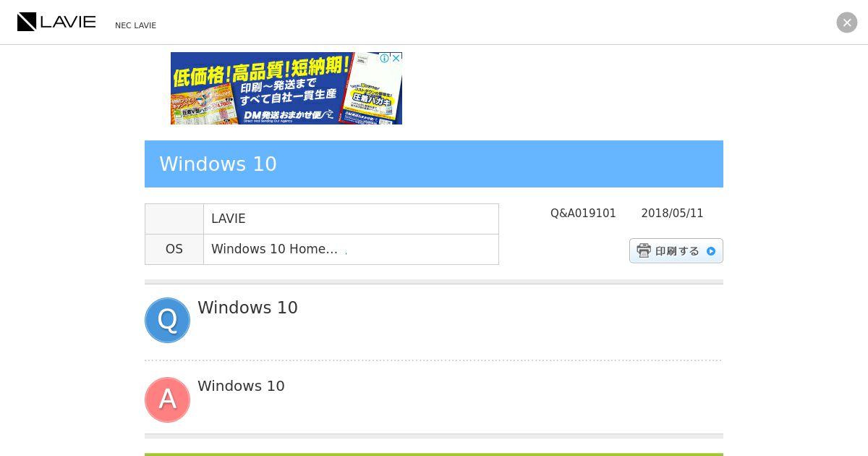Click the red A answer circle icon
868x456 pixels.
pyautogui.click(x=167, y=400)
